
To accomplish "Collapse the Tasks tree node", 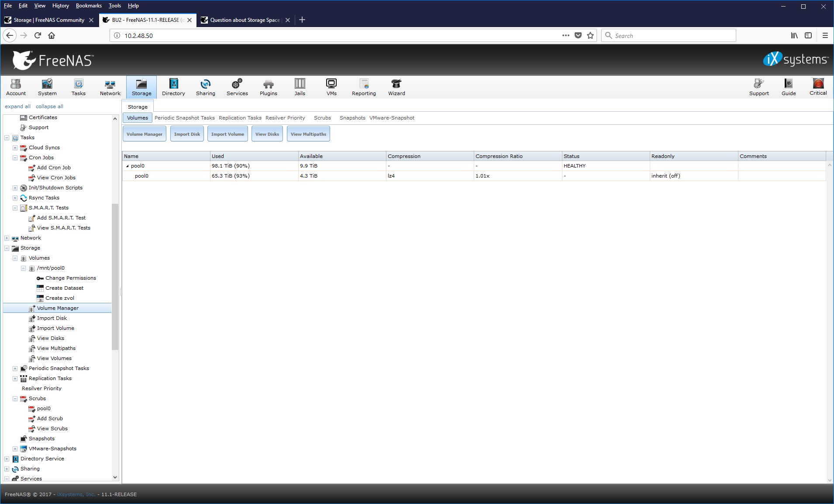I will coord(7,138).
